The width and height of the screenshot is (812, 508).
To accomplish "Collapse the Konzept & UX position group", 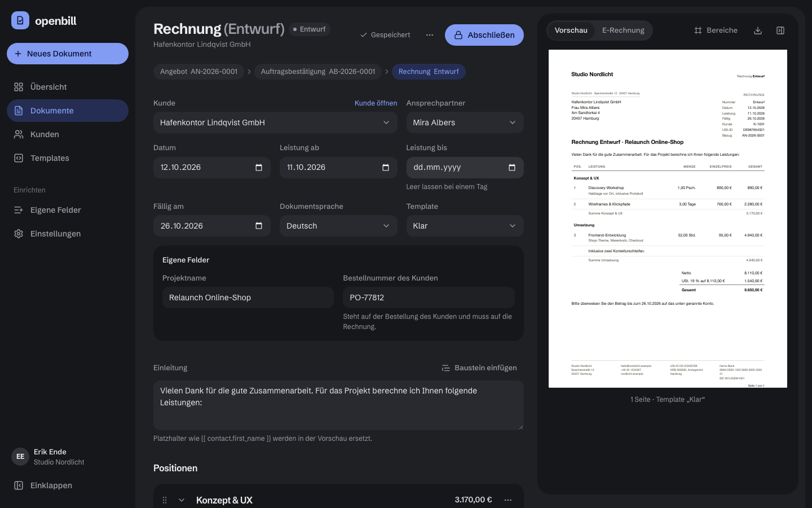I will (182, 500).
